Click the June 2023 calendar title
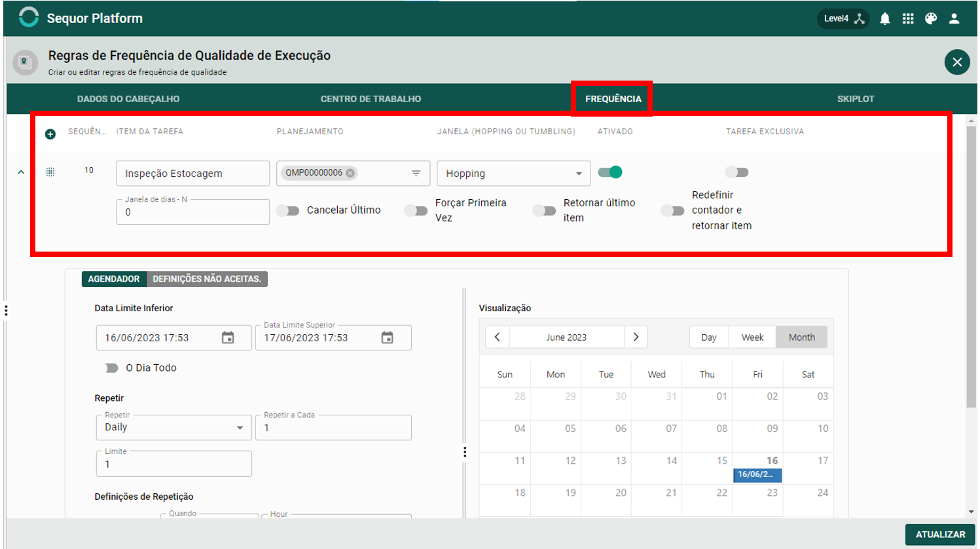 pyautogui.click(x=566, y=337)
